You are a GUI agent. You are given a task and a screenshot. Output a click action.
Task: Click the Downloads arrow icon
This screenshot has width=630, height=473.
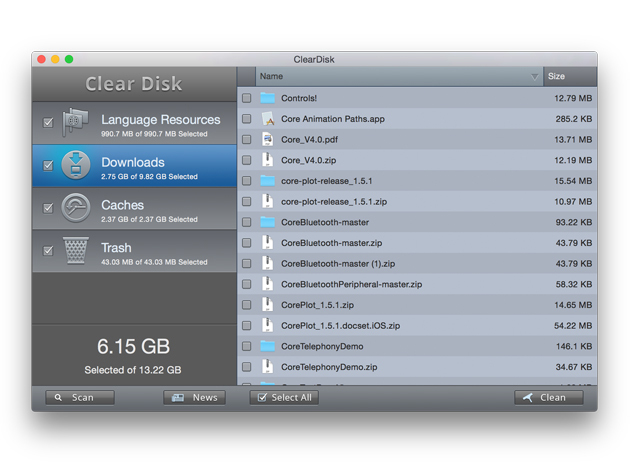click(76, 165)
